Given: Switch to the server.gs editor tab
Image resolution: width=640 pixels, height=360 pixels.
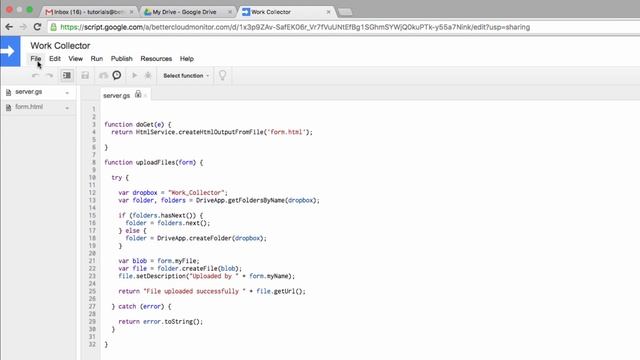Looking at the screenshot, I should point(117,96).
